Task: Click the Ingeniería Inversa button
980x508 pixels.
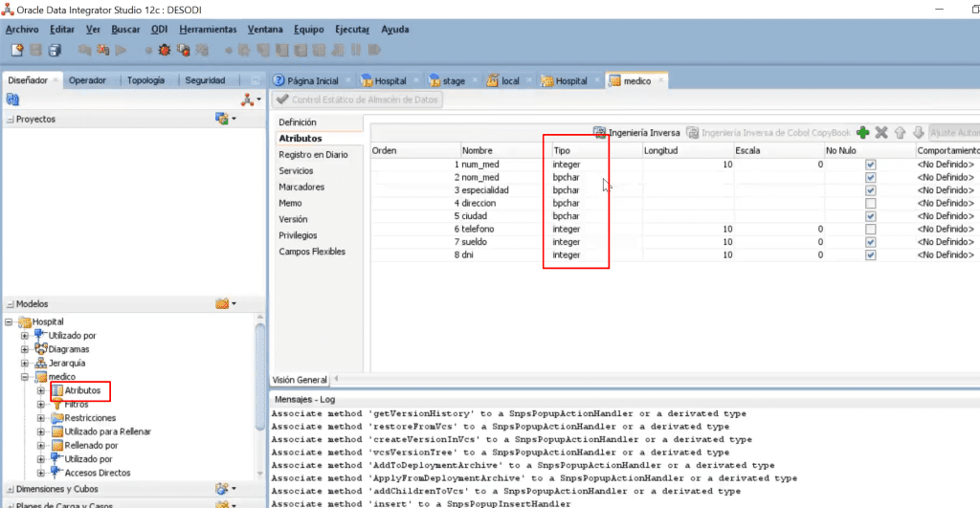Action: coord(636,132)
